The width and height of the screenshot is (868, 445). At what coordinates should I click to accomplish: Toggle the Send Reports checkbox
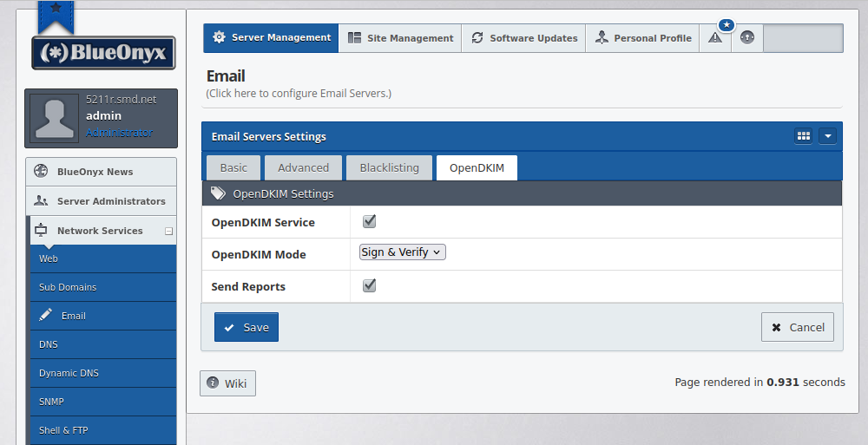tap(369, 285)
